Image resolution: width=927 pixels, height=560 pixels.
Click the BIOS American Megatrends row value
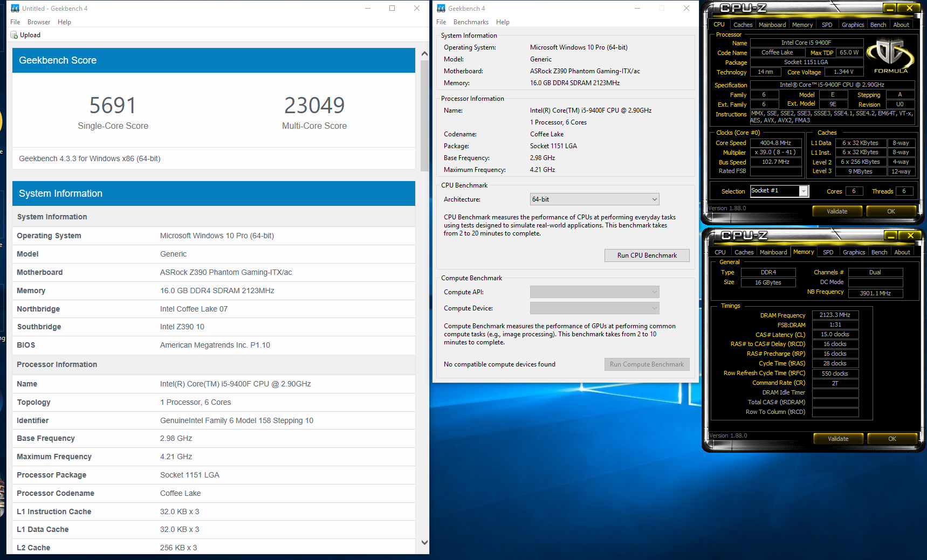coord(215,345)
